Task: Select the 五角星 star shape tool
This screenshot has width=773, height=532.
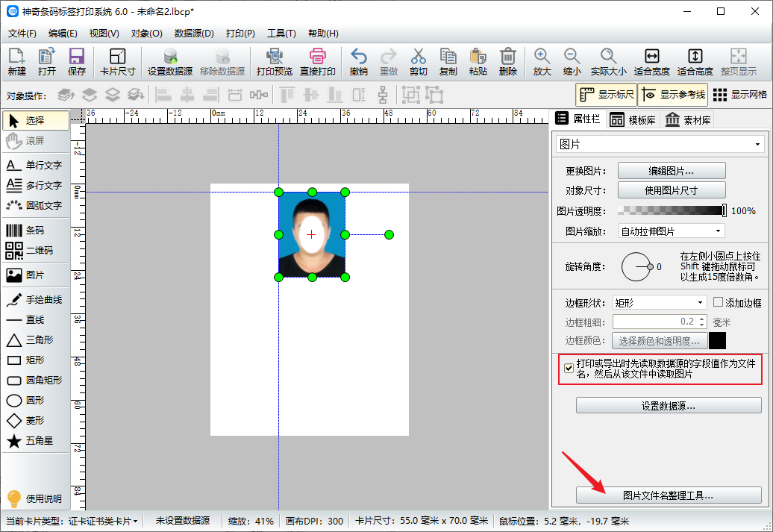Action: pyautogui.click(x=34, y=441)
